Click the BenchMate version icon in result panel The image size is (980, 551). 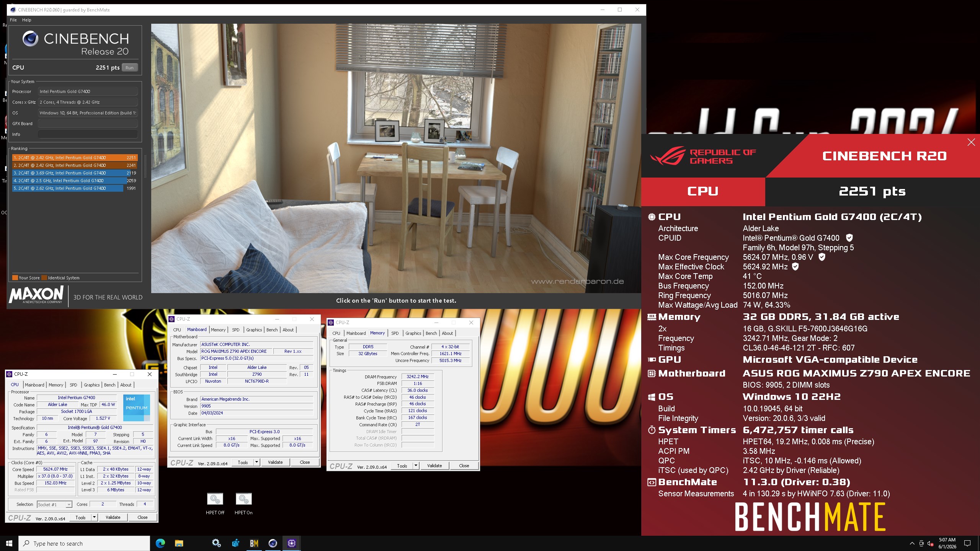tap(652, 482)
